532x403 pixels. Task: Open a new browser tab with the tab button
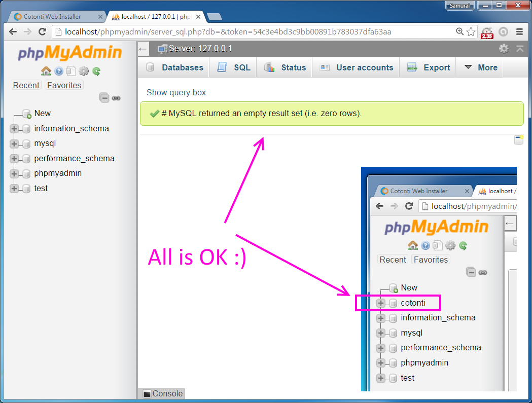pyautogui.click(x=215, y=17)
